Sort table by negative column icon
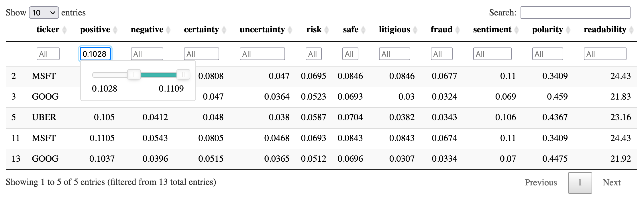The width and height of the screenshot is (644, 202). click(x=168, y=30)
